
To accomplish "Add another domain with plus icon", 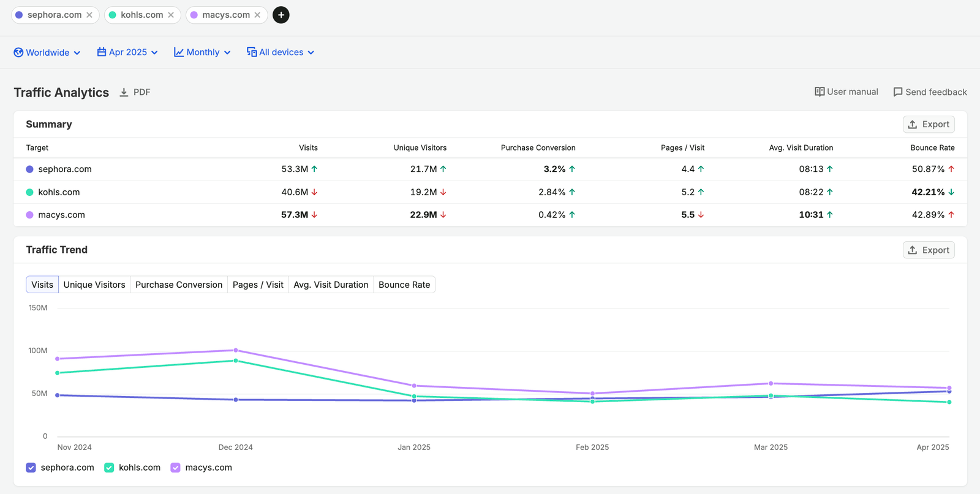I will click(x=281, y=15).
